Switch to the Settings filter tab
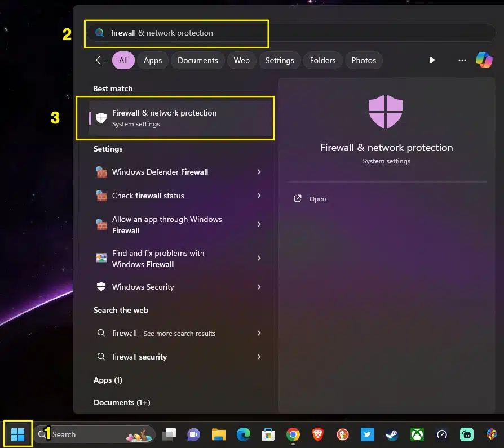504x448 pixels. (280, 60)
